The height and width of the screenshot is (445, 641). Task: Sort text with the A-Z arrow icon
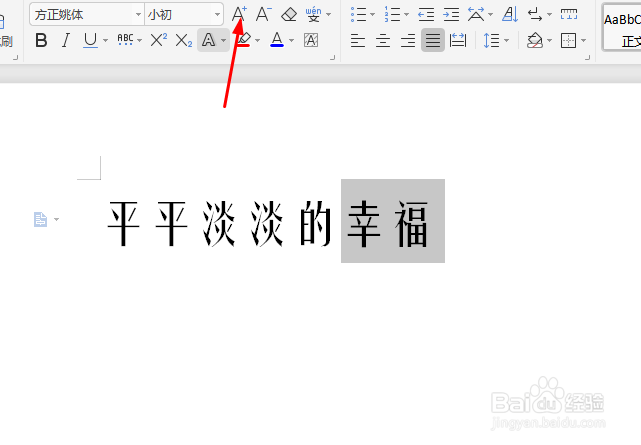(x=510, y=14)
